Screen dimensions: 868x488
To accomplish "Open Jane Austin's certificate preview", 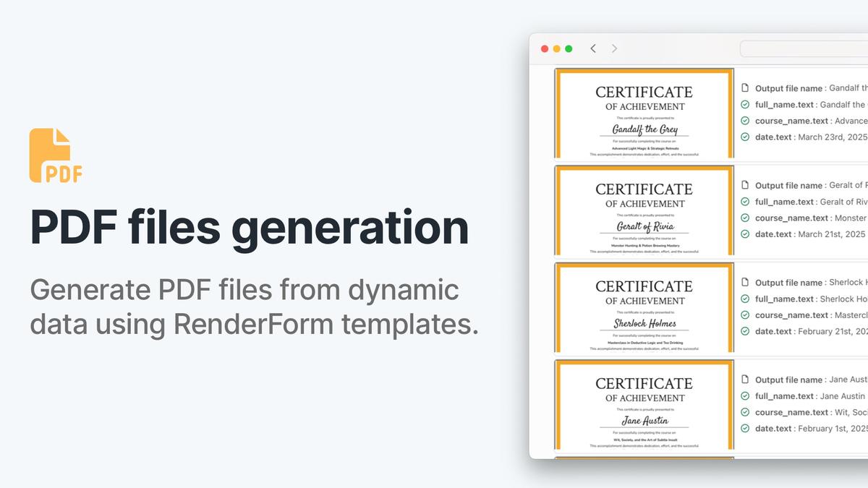I will point(643,405).
